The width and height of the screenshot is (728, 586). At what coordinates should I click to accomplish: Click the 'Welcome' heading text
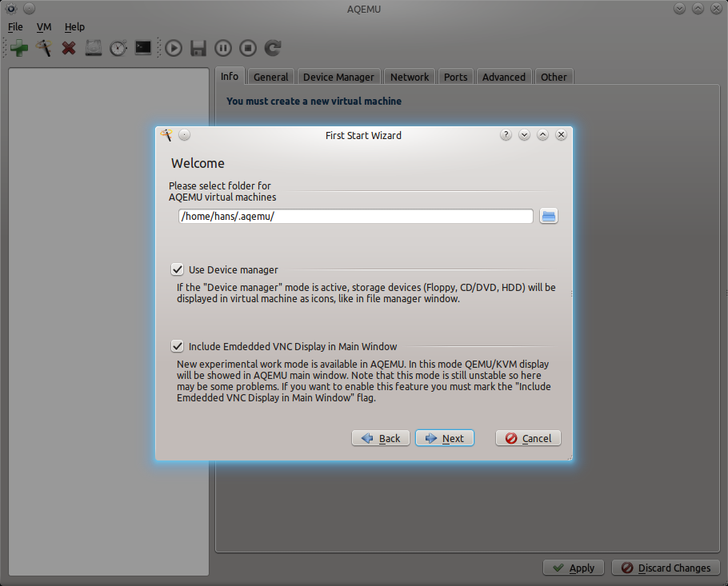coord(198,163)
